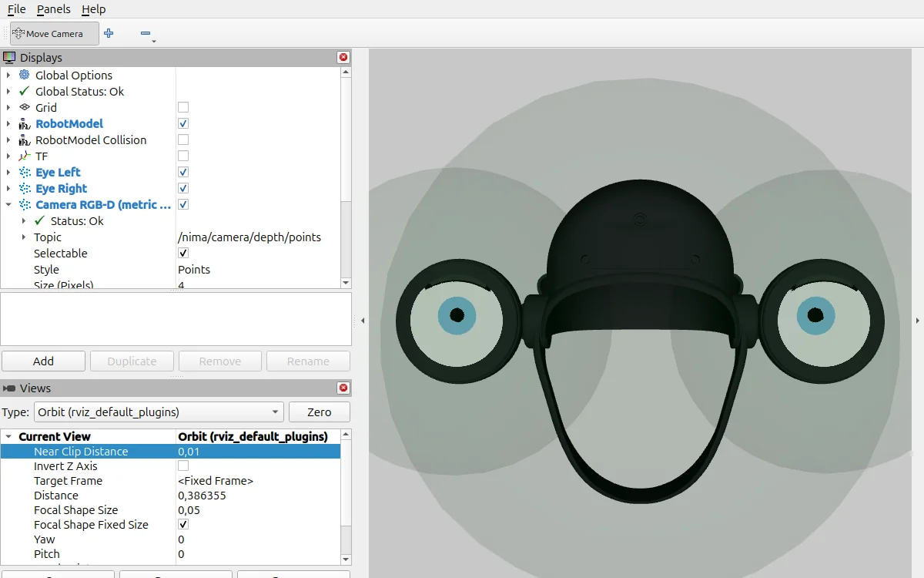The width and height of the screenshot is (924, 578).
Task: Expand the Status: Ok sub-item
Action: click(x=24, y=220)
